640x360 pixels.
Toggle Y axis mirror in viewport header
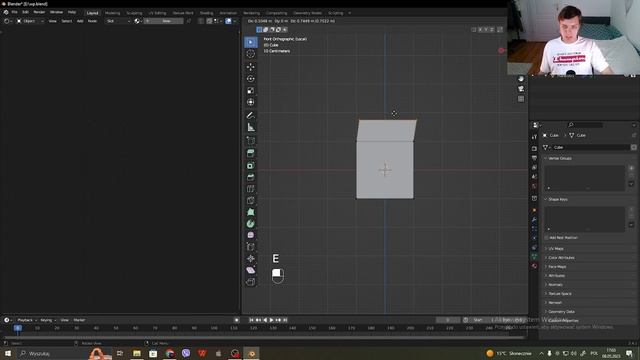click(x=486, y=29)
